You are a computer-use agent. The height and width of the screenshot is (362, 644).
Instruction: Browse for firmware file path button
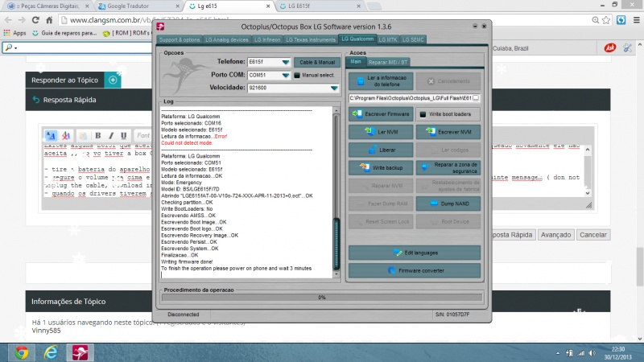(476, 98)
